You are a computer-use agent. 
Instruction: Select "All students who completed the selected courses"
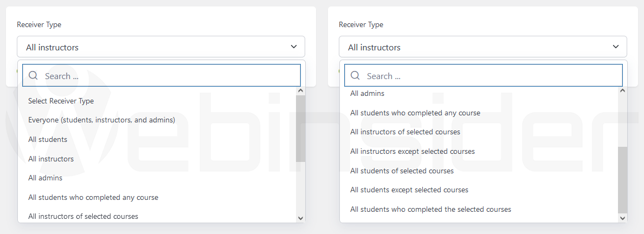coord(430,209)
